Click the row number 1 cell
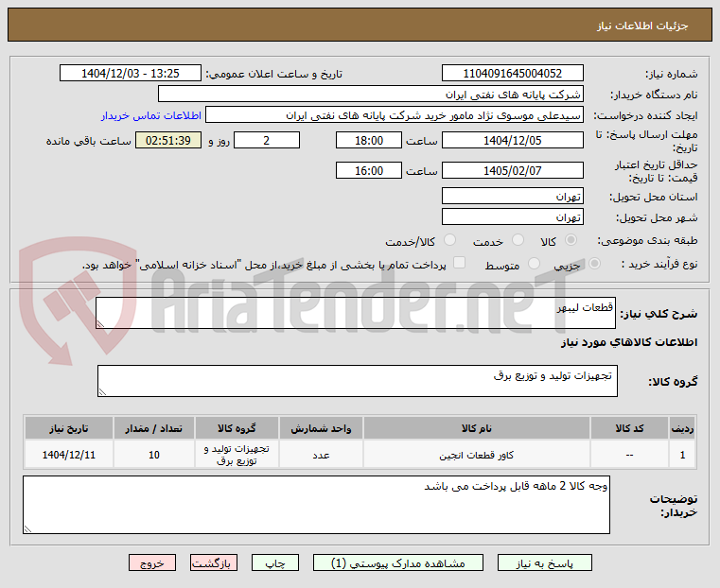Viewport: 720px width, 588px height. pyautogui.click(x=682, y=455)
